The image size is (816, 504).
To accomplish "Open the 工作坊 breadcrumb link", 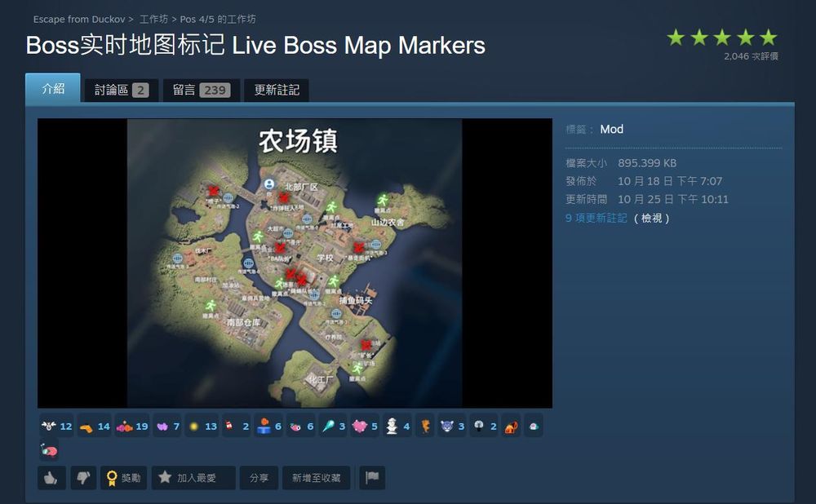I will tap(153, 20).
